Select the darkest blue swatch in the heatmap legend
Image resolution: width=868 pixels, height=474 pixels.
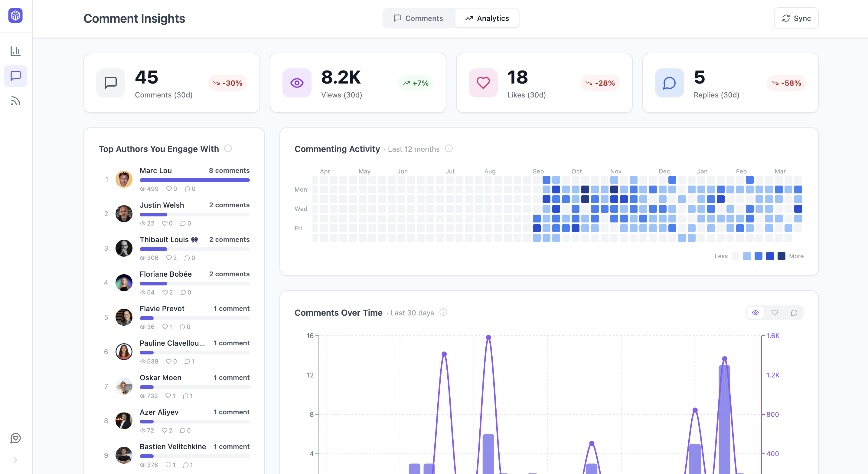781,256
